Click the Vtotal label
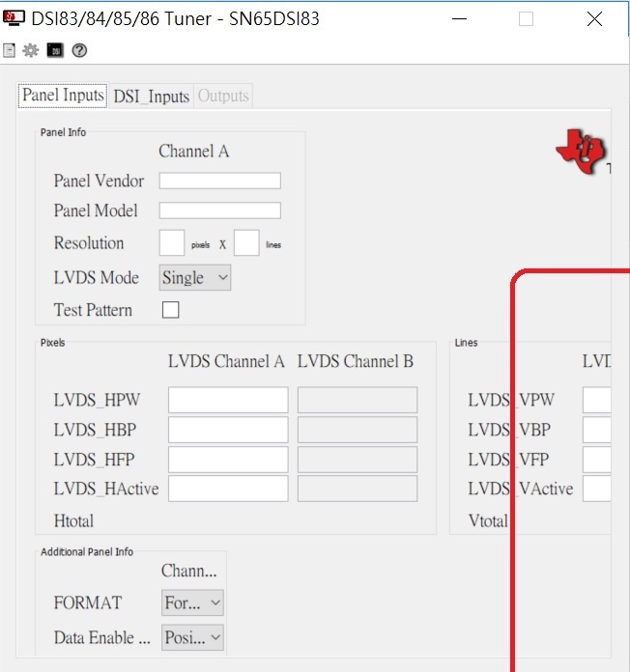Viewport: 630px width, 672px height. tap(488, 520)
